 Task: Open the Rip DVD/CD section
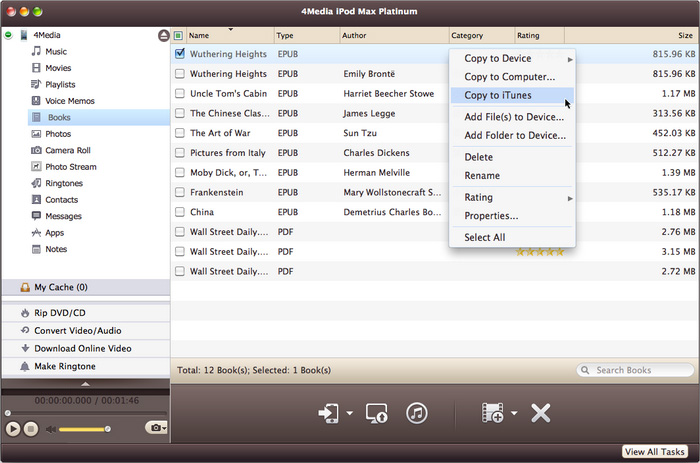[x=59, y=313]
